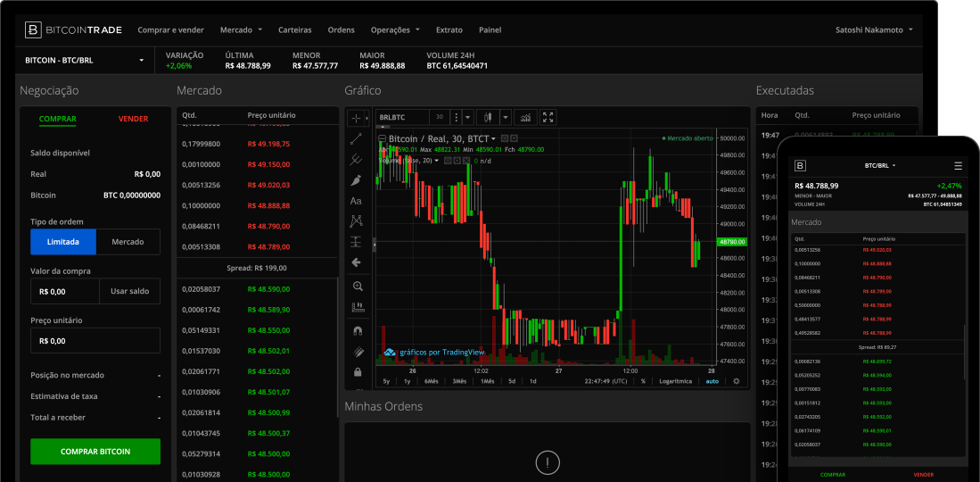Click the BRLBTC symbol search field
The image size is (980, 482).
403,117
